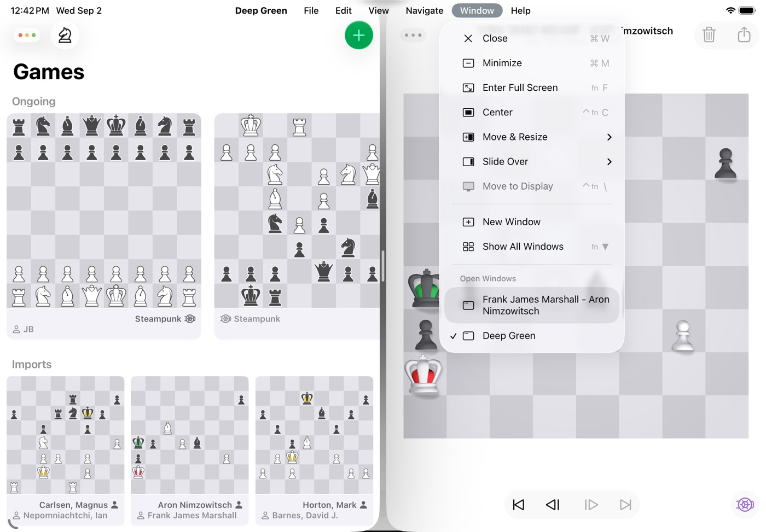Click the Show All Windows grid icon
The image size is (766, 532).
468,247
